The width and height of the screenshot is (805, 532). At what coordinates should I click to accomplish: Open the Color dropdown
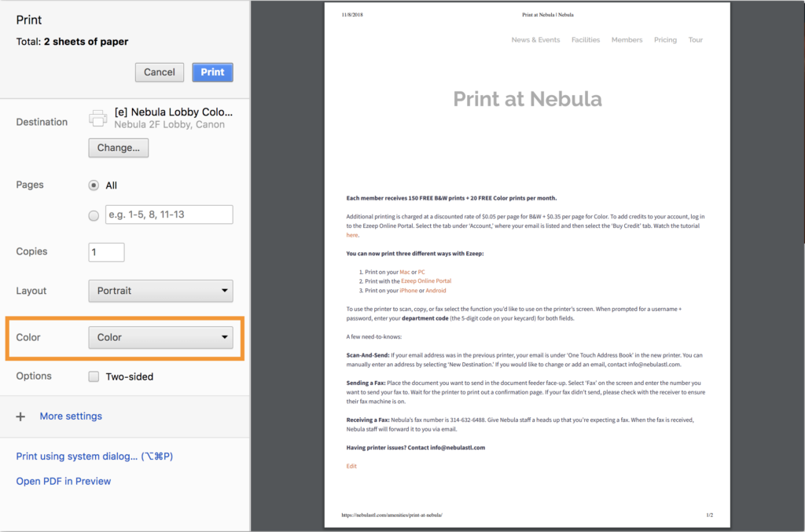click(x=160, y=337)
